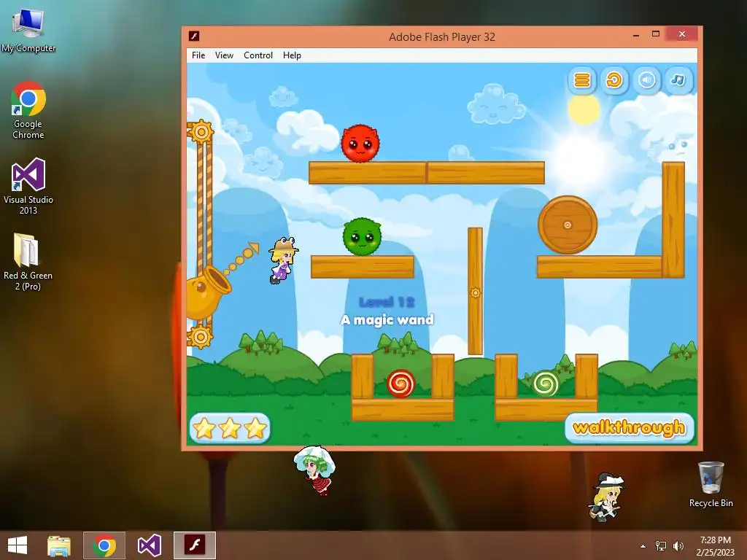Maximize the Adobe Flash Player window
Viewport: 747px width, 560px height.
pyautogui.click(x=656, y=34)
